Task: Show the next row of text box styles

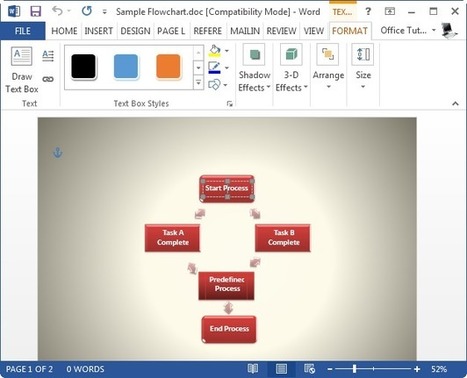Action: click(198, 67)
